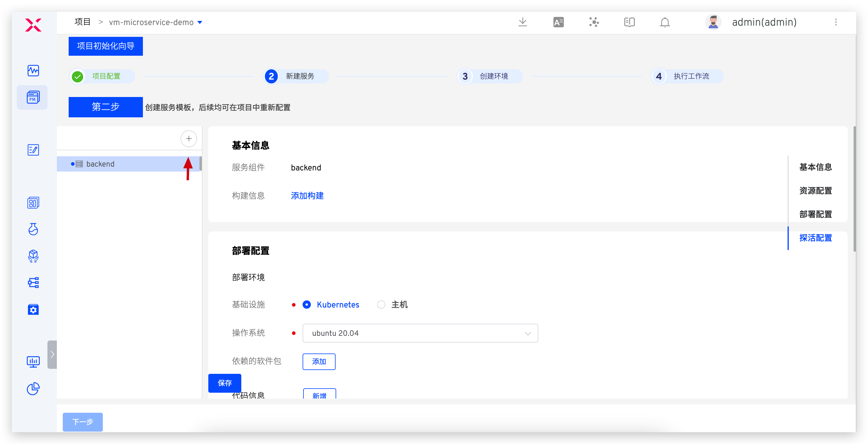The image size is (868, 444).
Task: Open the documentation book icon
Action: pyautogui.click(x=629, y=22)
